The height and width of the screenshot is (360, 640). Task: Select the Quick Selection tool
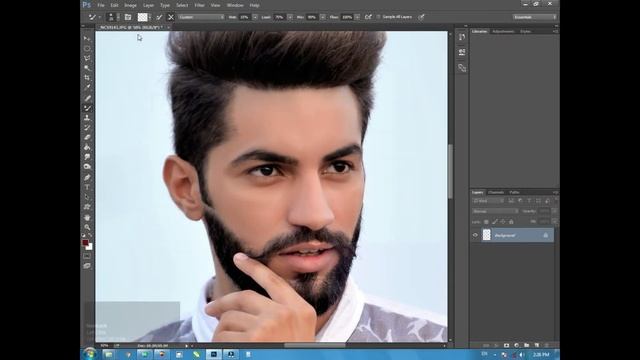click(87, 68)
